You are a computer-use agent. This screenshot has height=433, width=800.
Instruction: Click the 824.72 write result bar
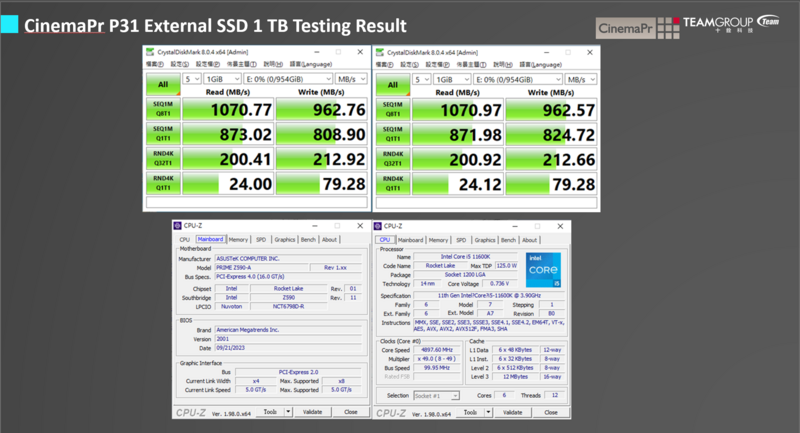pyautogui.click(x=551, y=135)
